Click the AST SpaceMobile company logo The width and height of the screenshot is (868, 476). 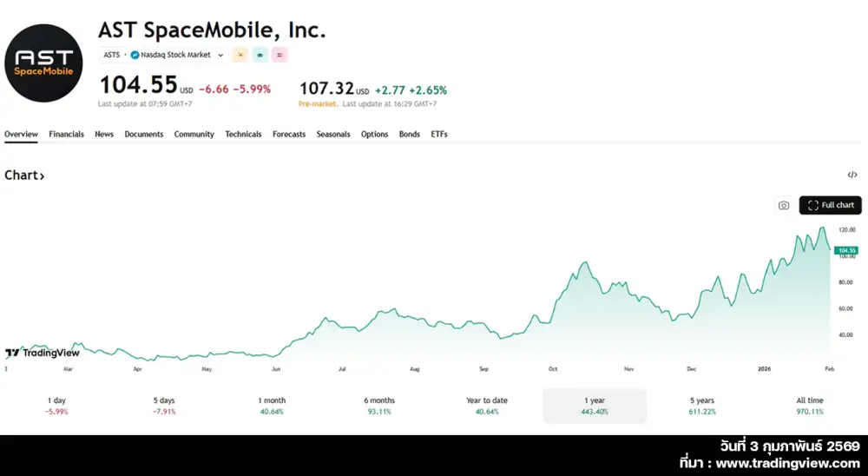coord(43,63)
